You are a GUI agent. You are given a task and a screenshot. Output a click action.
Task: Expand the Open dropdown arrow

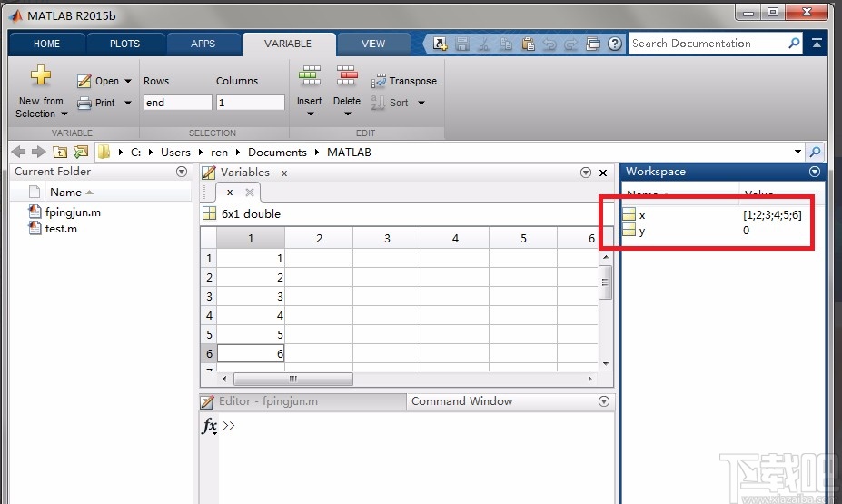point(128,81)
